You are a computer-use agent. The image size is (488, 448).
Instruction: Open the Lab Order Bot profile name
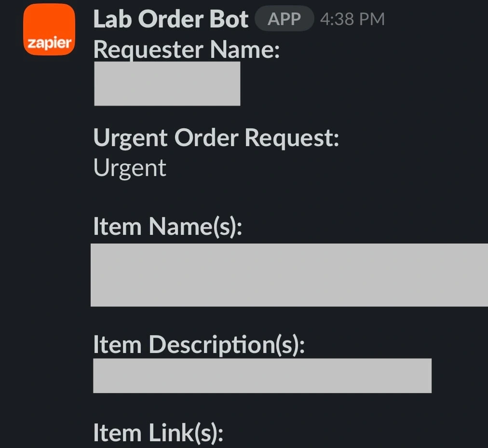click(x=170, y=19)
